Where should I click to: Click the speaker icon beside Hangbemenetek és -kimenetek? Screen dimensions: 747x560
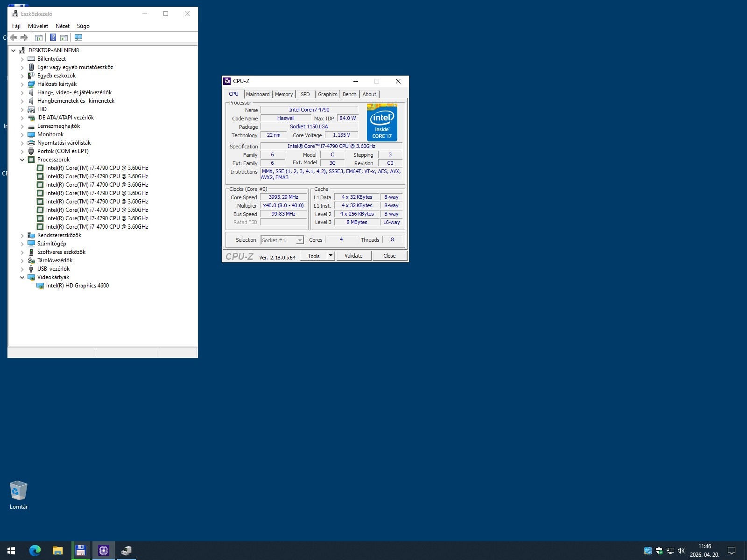[x=31, y=101]
